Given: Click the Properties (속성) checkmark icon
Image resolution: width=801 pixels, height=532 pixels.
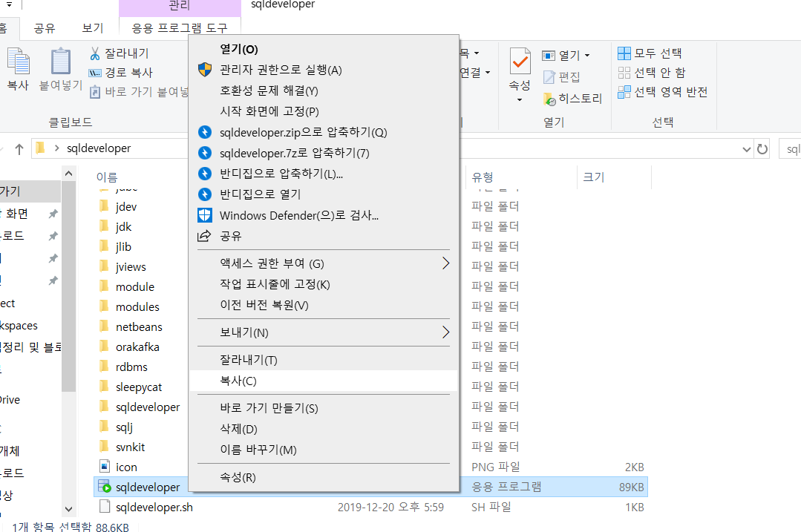Looking at the screenshot, I should (x=520, y=62).
